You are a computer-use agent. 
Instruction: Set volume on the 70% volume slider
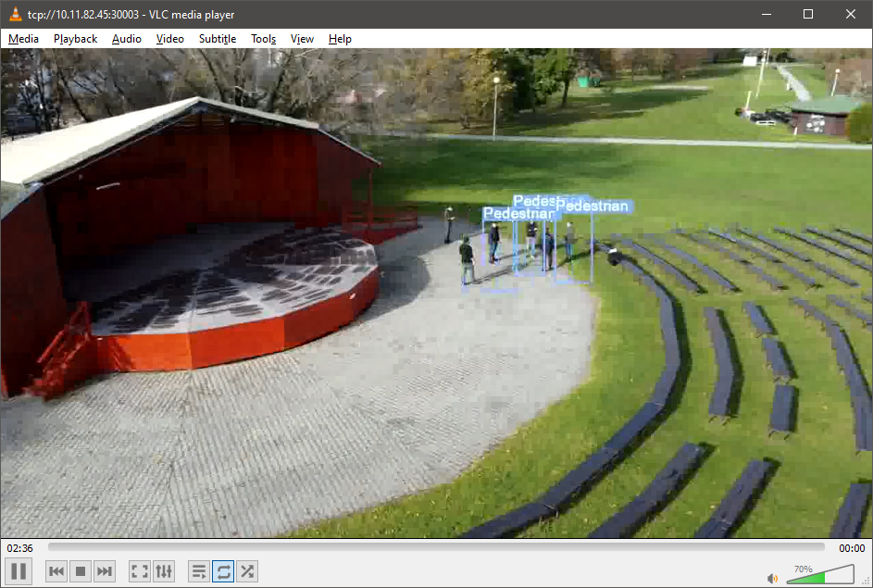820,575
